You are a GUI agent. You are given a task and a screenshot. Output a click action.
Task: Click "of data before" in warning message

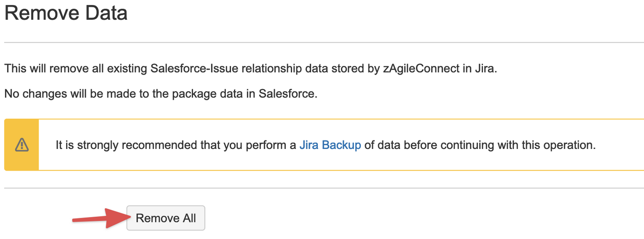click(401, 145)
